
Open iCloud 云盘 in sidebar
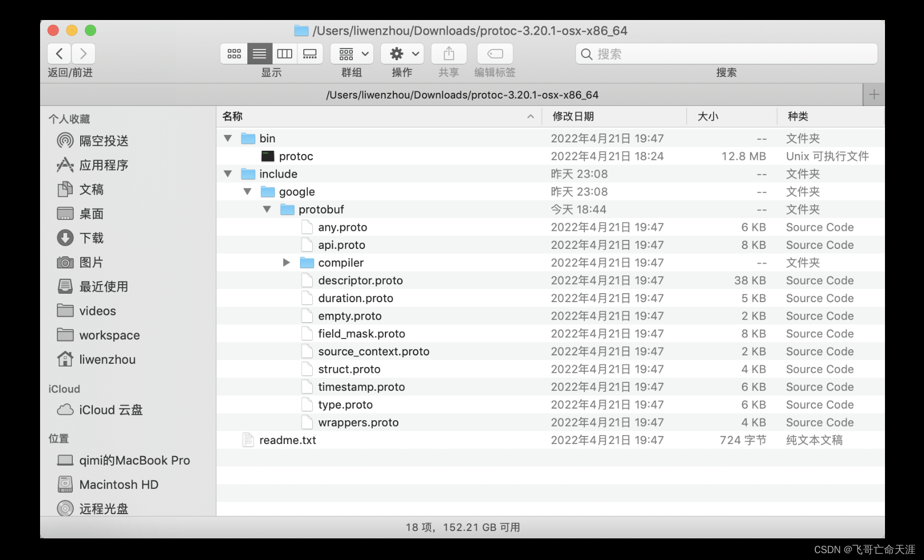[100, 410]
